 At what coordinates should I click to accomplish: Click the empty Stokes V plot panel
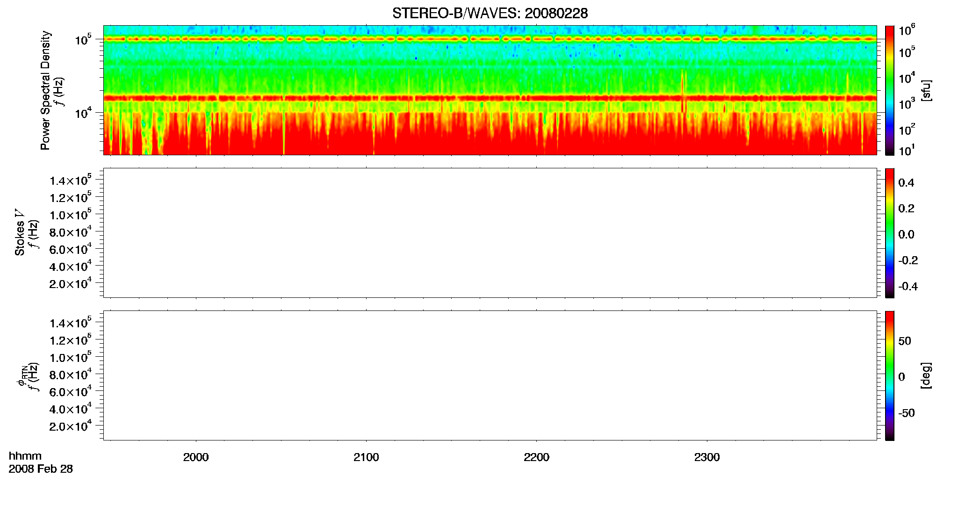coord(490,233)
